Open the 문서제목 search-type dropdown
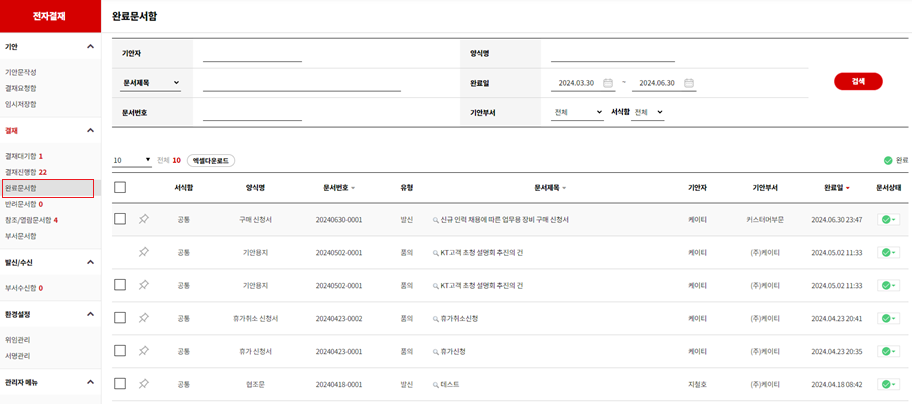Image resolution: width=912 pixels, height=404 pixels. [x=151, y=83]
